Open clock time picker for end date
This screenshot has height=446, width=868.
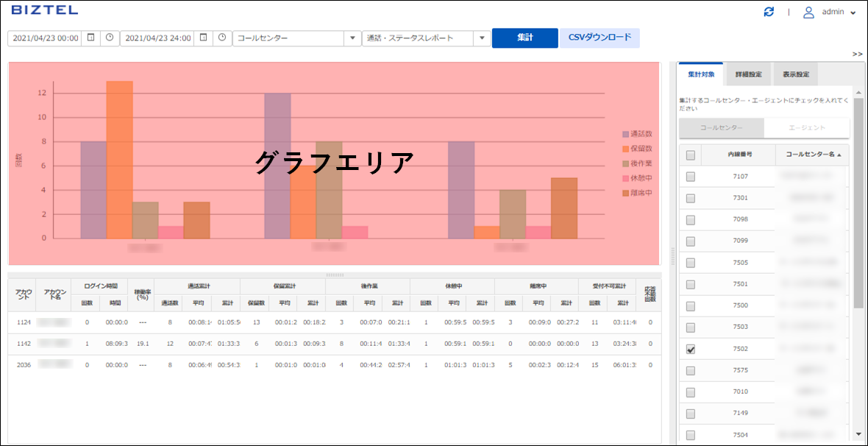(222, 38)
